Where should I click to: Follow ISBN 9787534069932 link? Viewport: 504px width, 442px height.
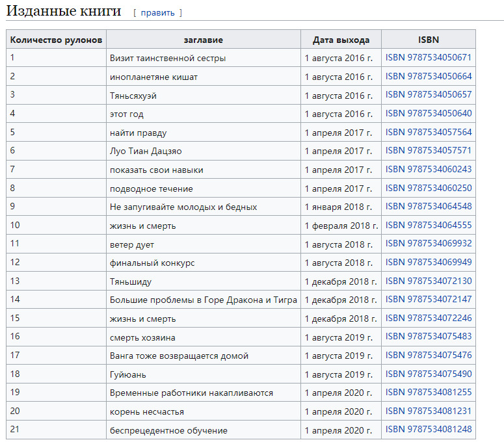click(428, 244)
